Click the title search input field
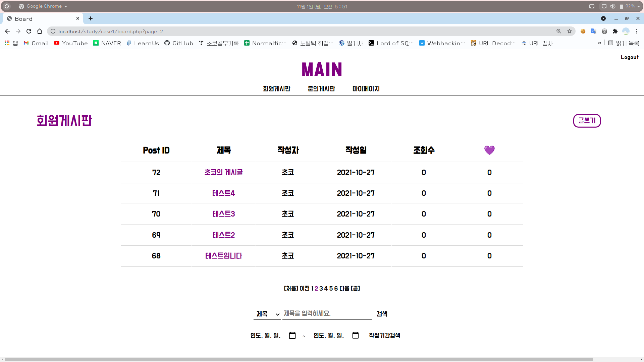This screenshot has width=644, height=362. point(327,313)
